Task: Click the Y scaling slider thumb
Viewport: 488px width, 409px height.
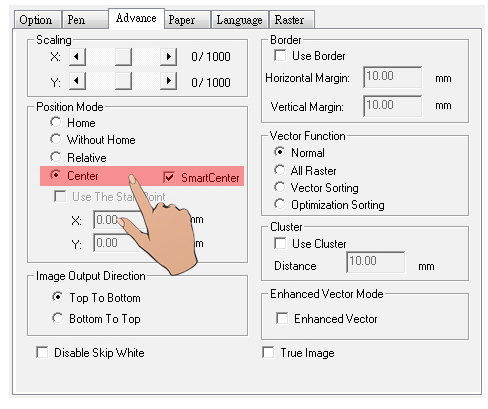Action: coord(123,81)
